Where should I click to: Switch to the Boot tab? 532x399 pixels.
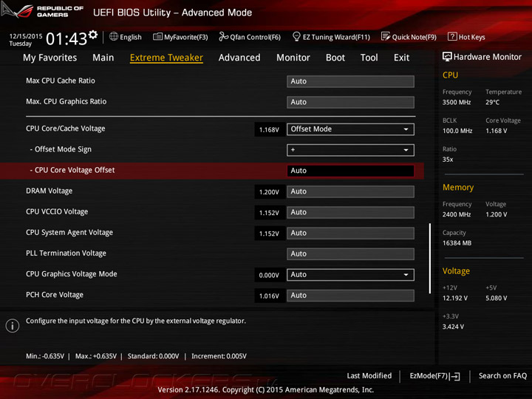[335, 58]
